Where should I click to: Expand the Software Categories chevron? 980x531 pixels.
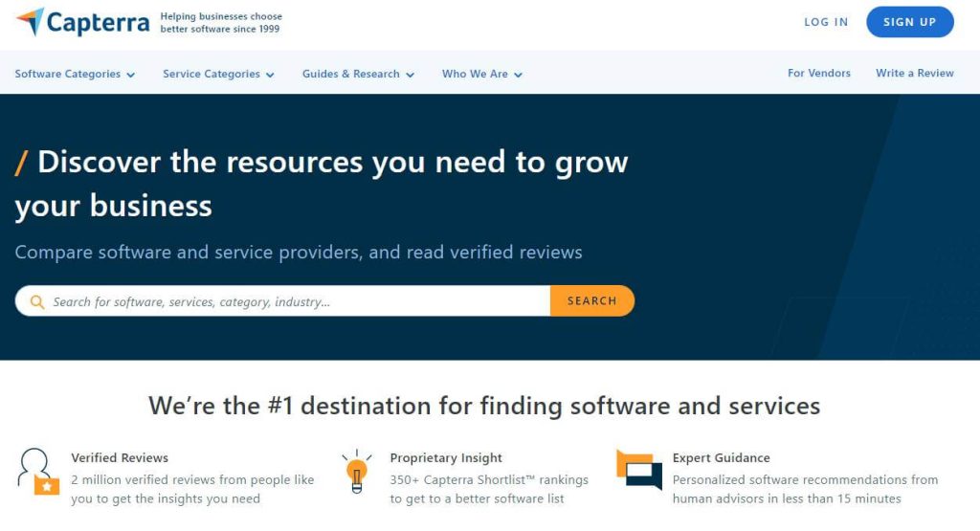click(x=130, y=75)
